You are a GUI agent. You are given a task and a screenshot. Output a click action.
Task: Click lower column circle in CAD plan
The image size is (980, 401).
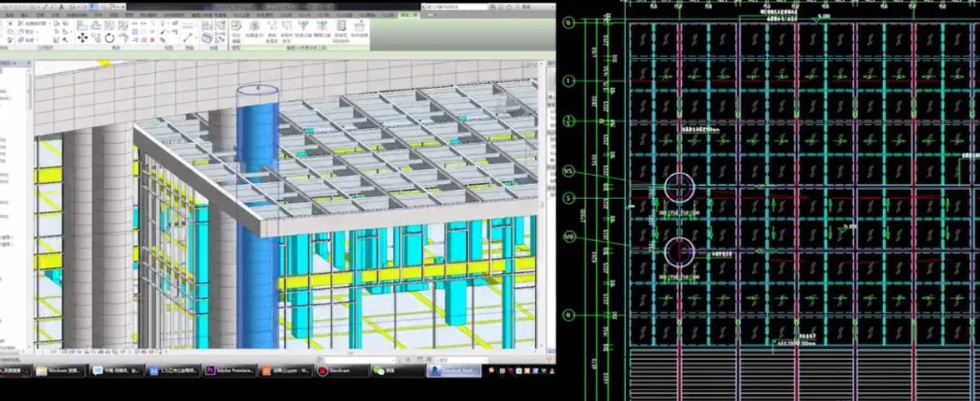tap(679, 251)
